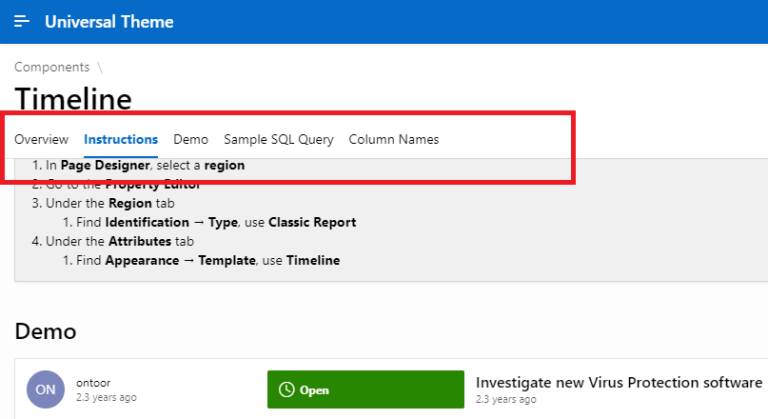Click the ontoor username
The height and width of the screenshot is (419, 768).
click(x=93, y=383)
